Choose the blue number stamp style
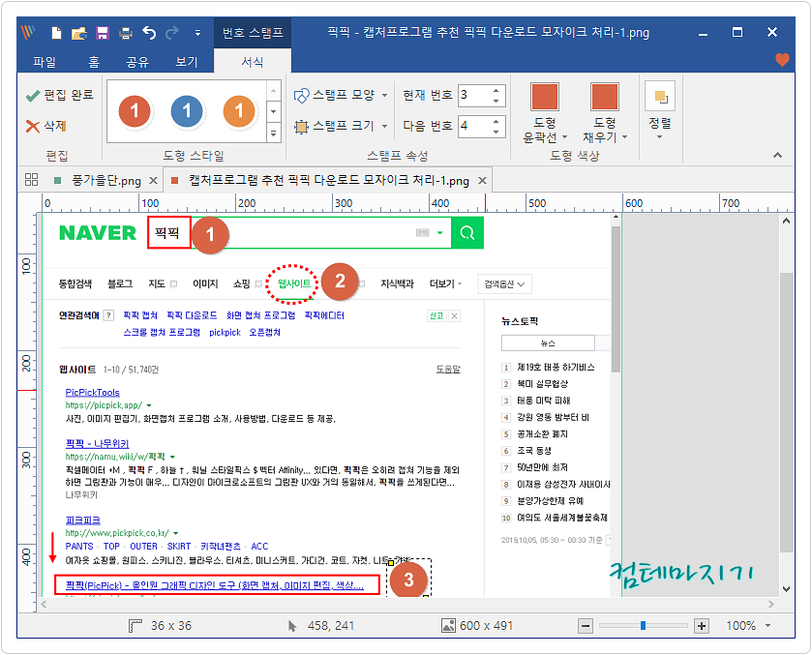 (187, 111)
